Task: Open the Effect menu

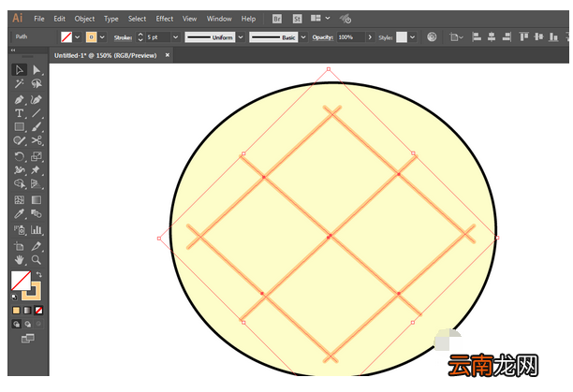Action: point(165,19)
